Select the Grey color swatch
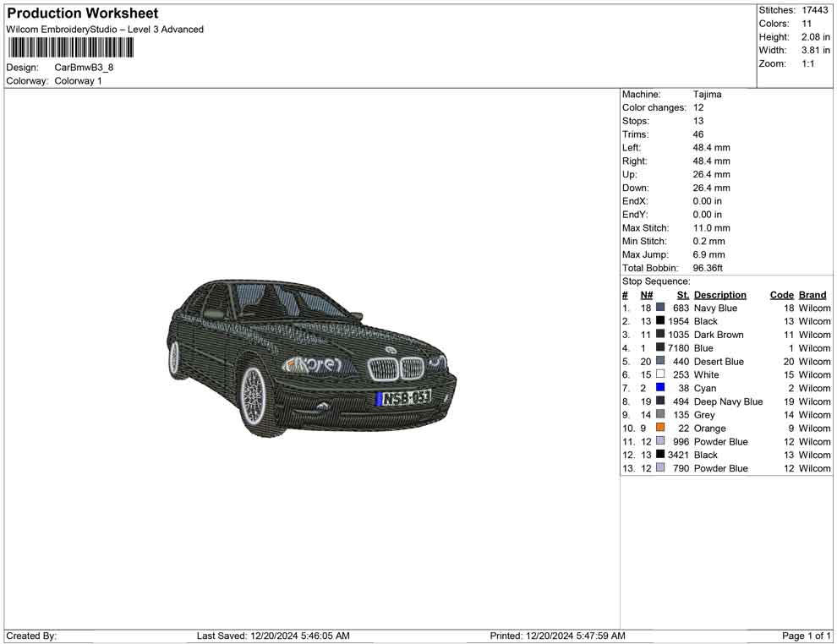837x644 pixels. pyautogui.click(x=659, y=415)
